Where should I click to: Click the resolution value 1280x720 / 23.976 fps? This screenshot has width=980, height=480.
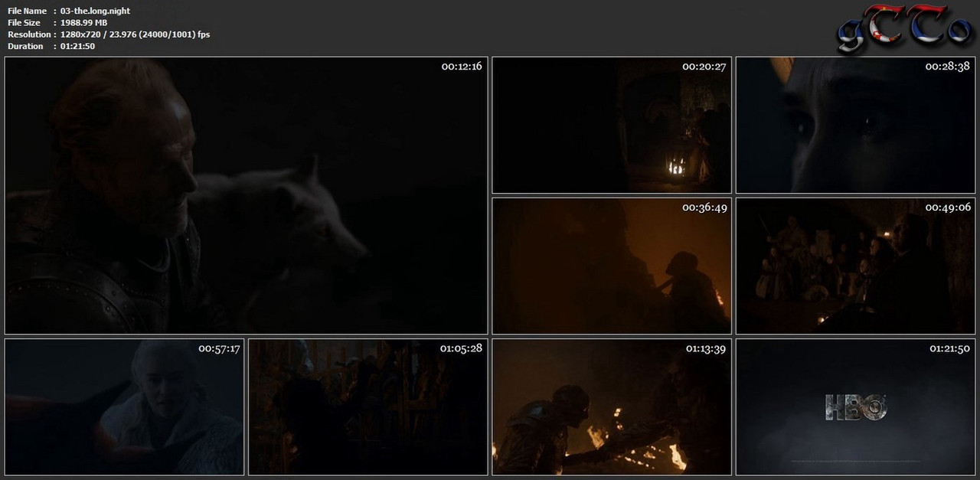pos(136,34)
